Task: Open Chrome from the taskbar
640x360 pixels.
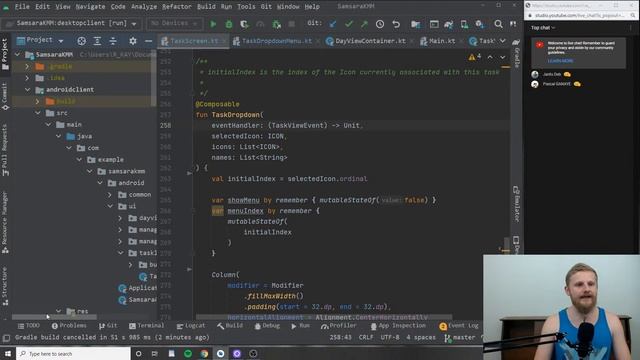Action: click(x=204, y=353)
